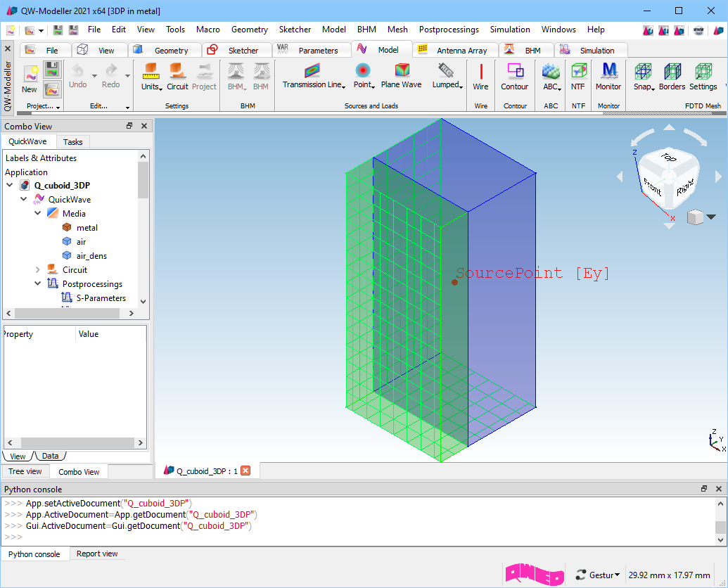
Task: Select the Lumped element tool
Action: [x=447, y=76]
